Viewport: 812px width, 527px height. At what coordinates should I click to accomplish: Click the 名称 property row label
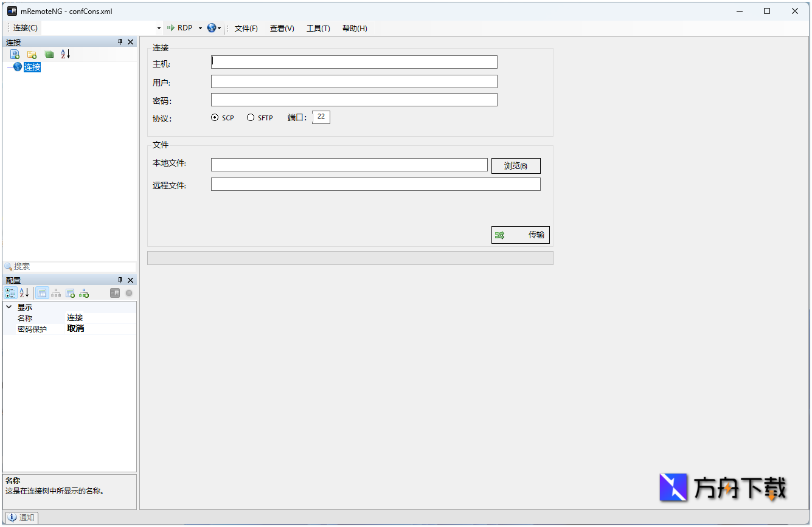point(25,318)
